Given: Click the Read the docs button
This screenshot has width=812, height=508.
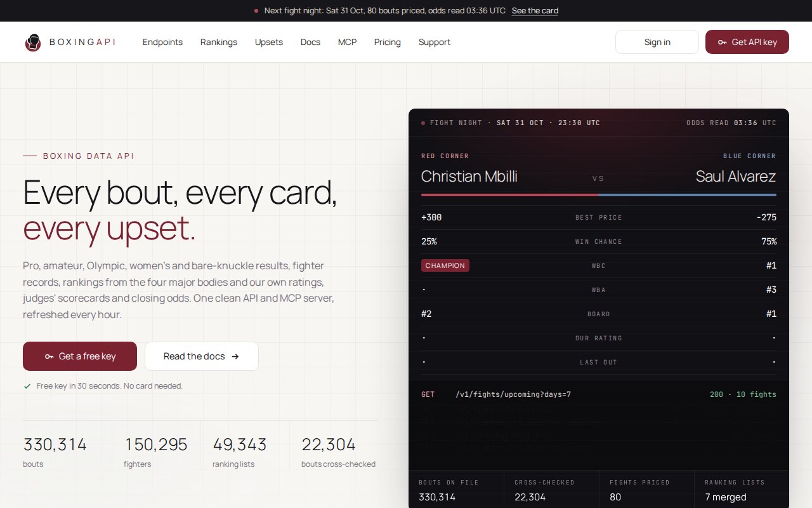Looking at the screenshot, I should point(202,356).
